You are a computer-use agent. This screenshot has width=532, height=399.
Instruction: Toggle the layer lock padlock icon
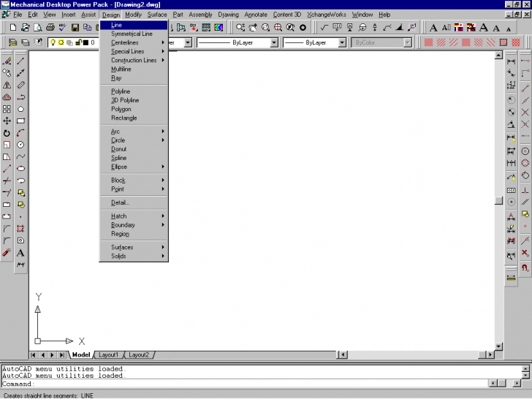point(78,42)
